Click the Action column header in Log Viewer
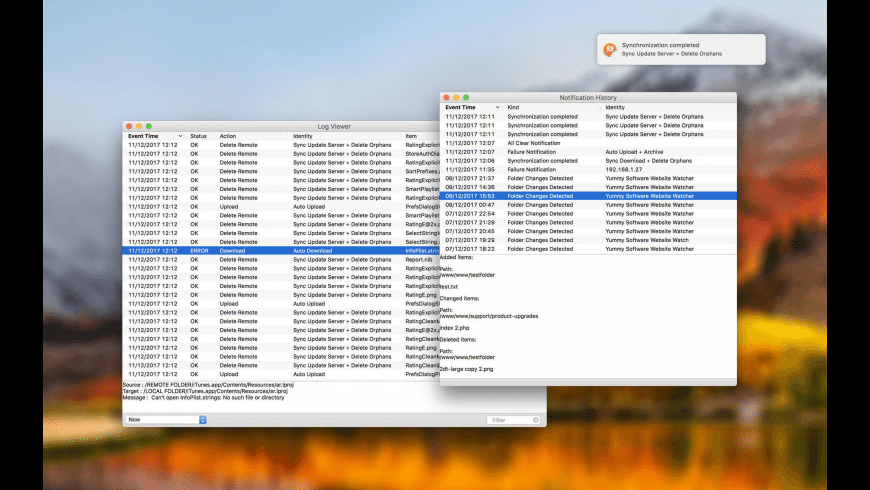870x490 pixels. coord(227,136)
